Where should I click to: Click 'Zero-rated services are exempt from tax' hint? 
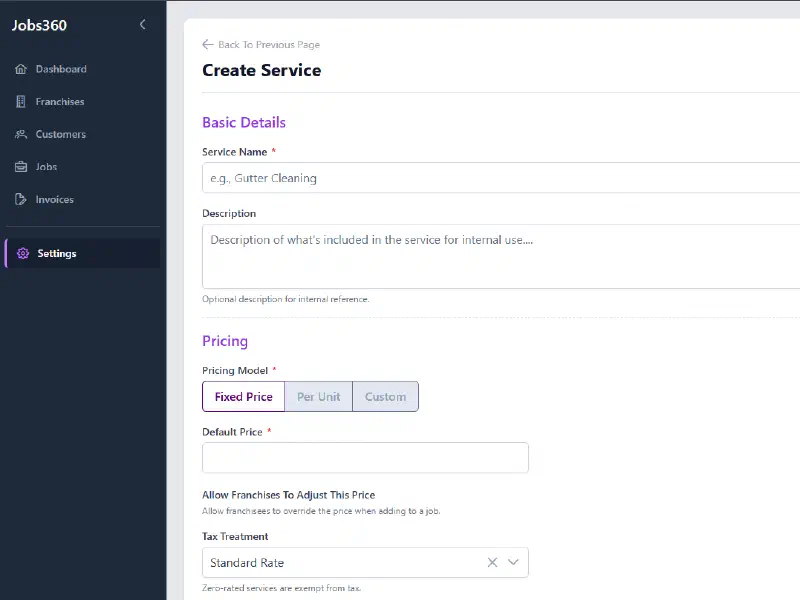282,588
